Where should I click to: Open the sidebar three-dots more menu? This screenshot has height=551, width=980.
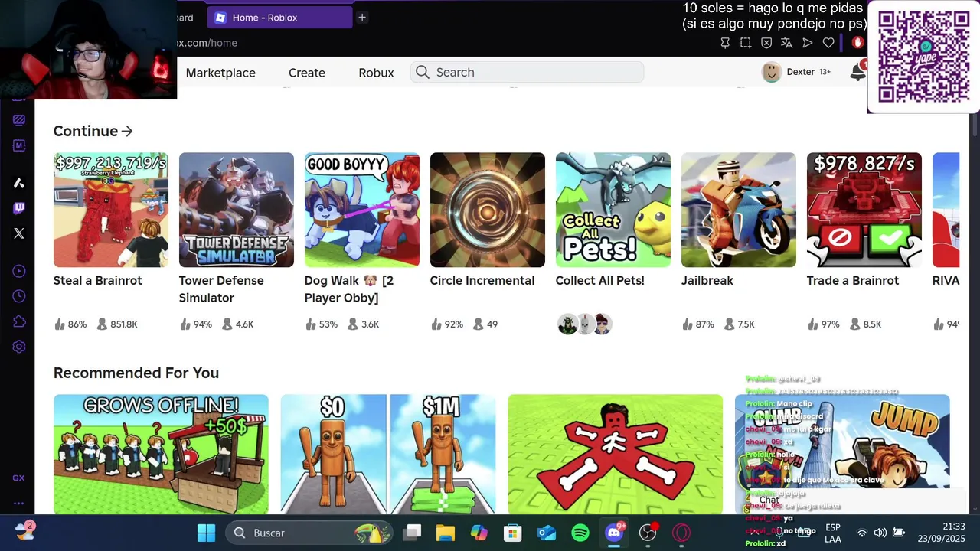coord(18,503)
